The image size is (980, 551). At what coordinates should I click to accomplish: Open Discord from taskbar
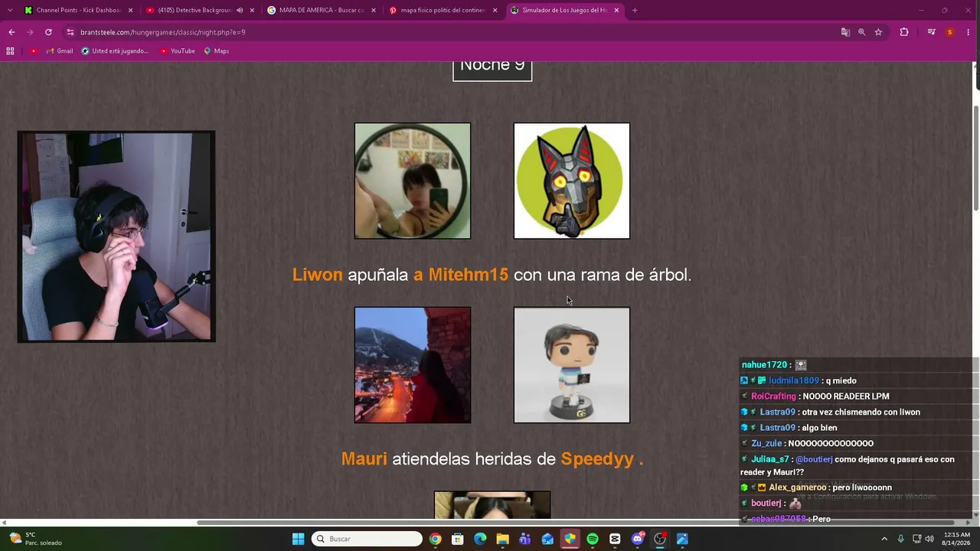[638, 539]
